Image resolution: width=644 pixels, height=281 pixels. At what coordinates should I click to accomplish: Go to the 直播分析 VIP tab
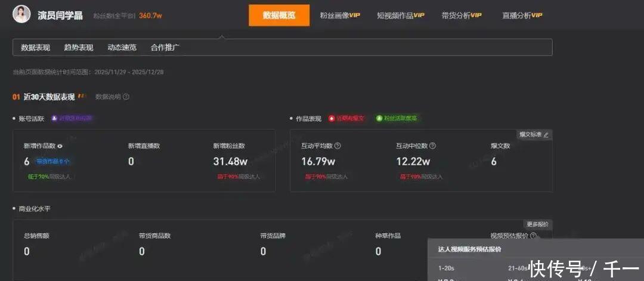point(522,16)
